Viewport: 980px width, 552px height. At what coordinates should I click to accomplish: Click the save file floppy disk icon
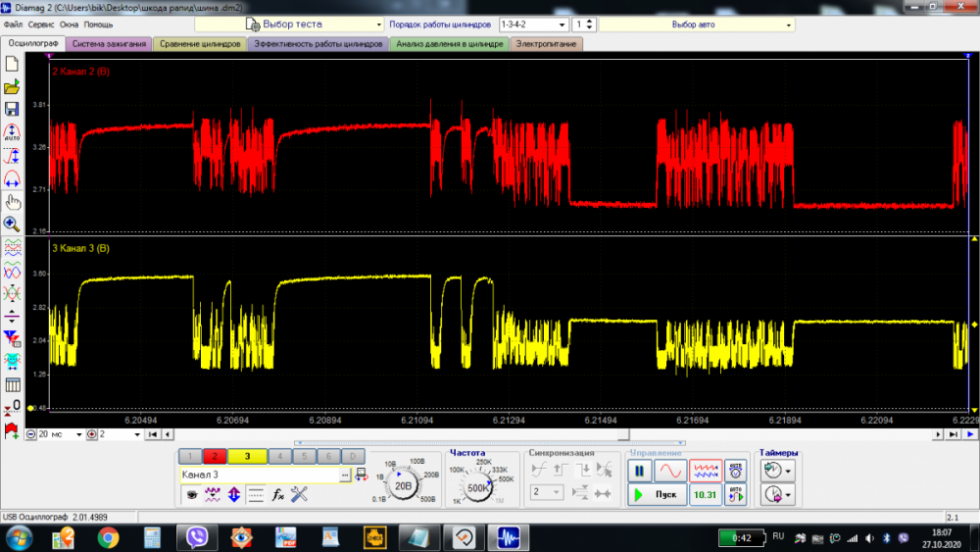[x=12, y=108]
